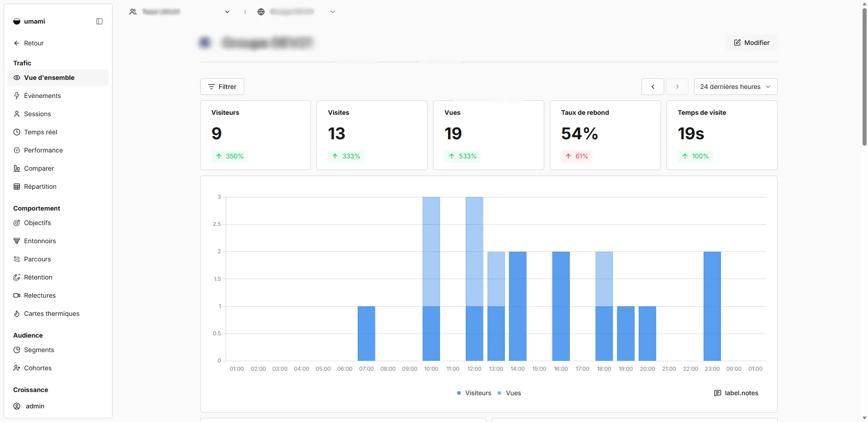
Task: Open Relectures video icon
Action: click(17, 295)
